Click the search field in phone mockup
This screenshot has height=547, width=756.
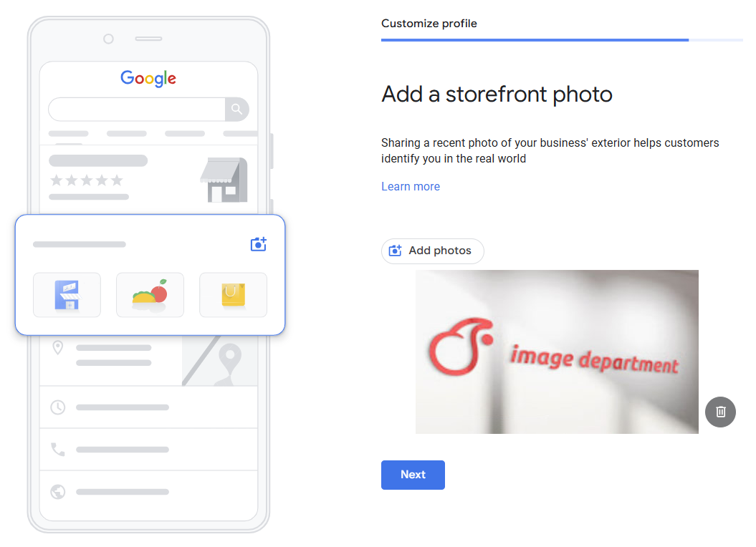pyautogui.click(x=137, y=110)
